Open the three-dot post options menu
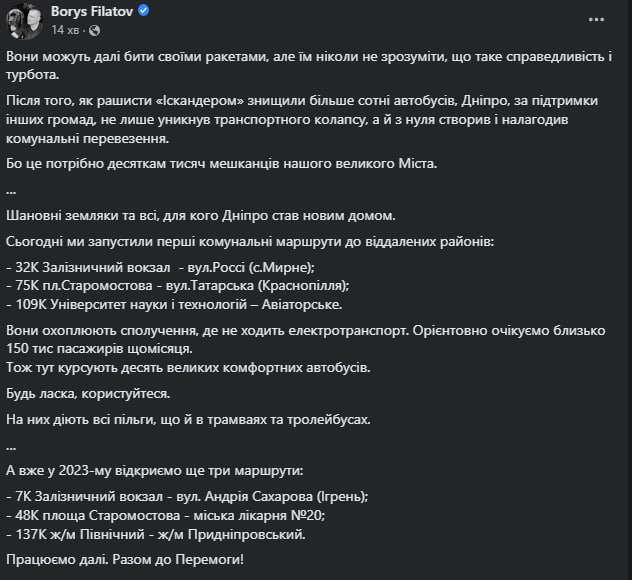This screenshot has width=632, height=580. tap(596, 19)
